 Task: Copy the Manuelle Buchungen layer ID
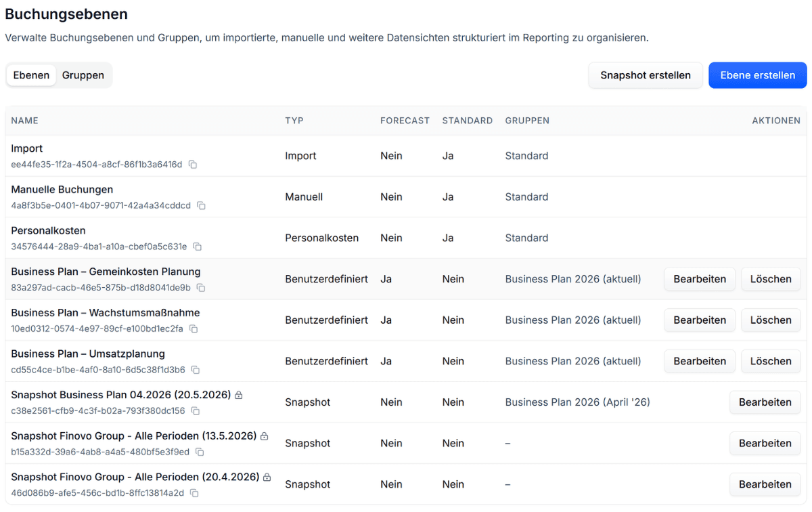201,205
